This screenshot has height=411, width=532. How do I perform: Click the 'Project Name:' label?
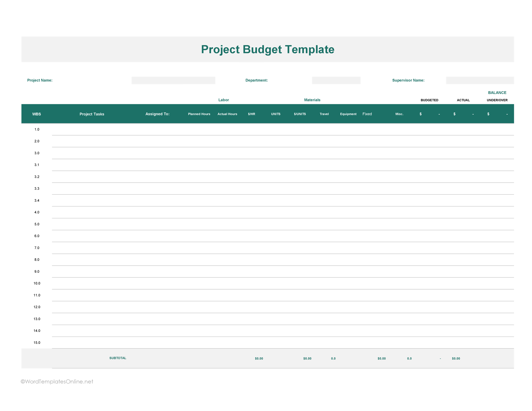[x=40, y=80]
